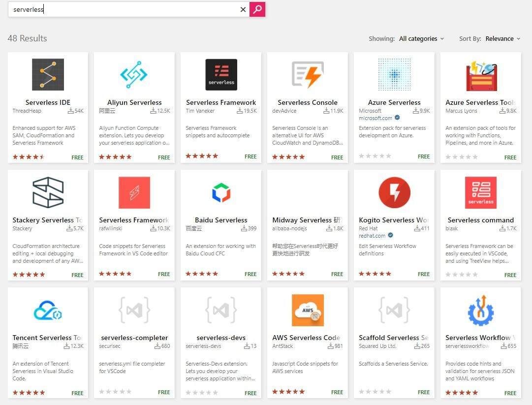The image size is (532, 405).
Task: Click the Serverless Console lightning icon
Action: (308, 75)
